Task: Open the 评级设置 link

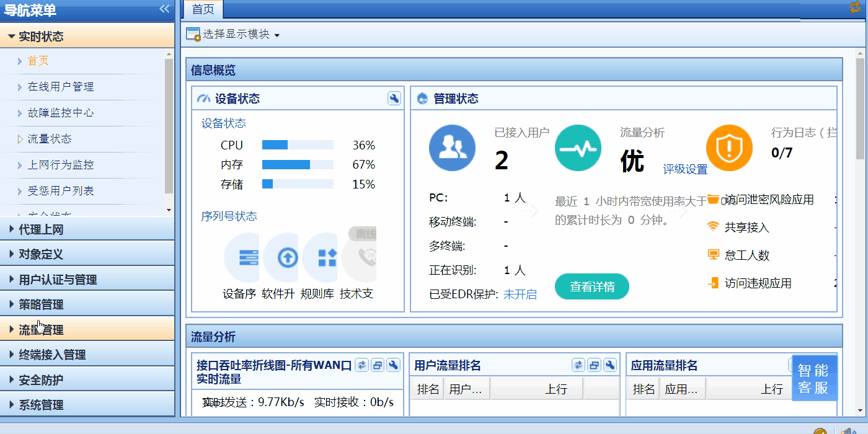Action: [685, 169]
